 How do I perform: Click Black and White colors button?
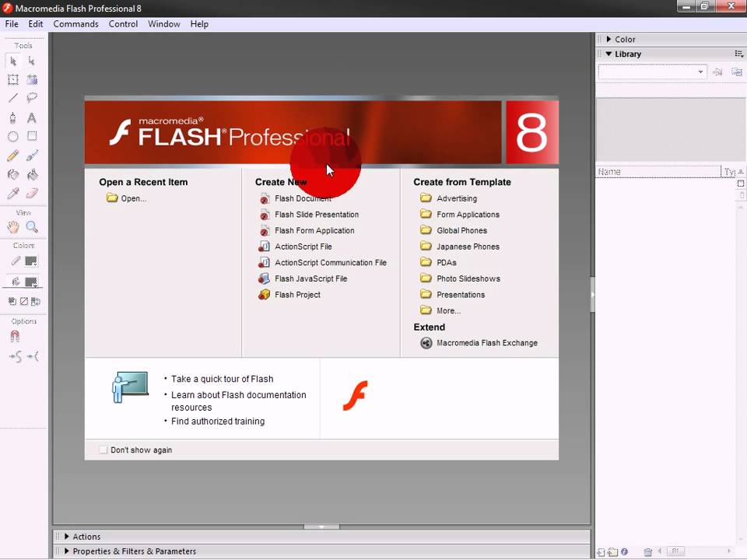(12, 302)
